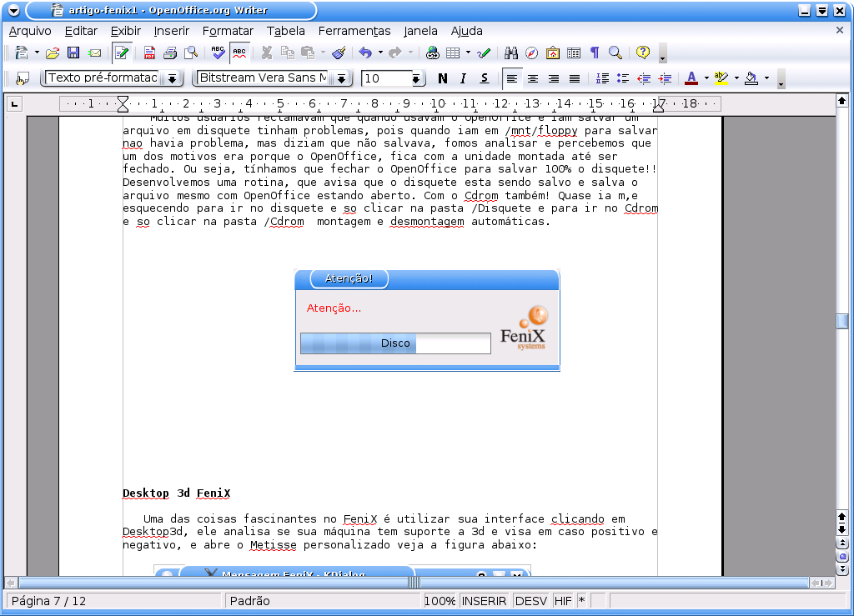Image resolution: width=854 pixels, height=616 pixels.
Task: Click the 100% zoom status field
Action: [440, 601]
